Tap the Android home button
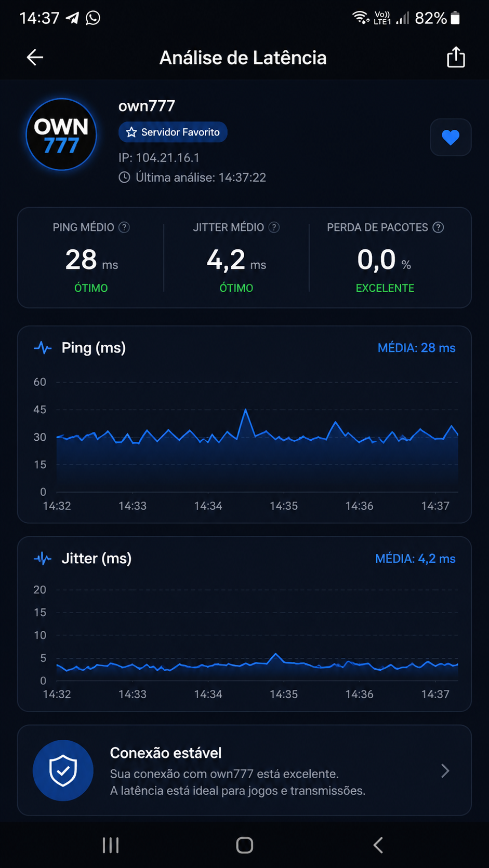 245,845
